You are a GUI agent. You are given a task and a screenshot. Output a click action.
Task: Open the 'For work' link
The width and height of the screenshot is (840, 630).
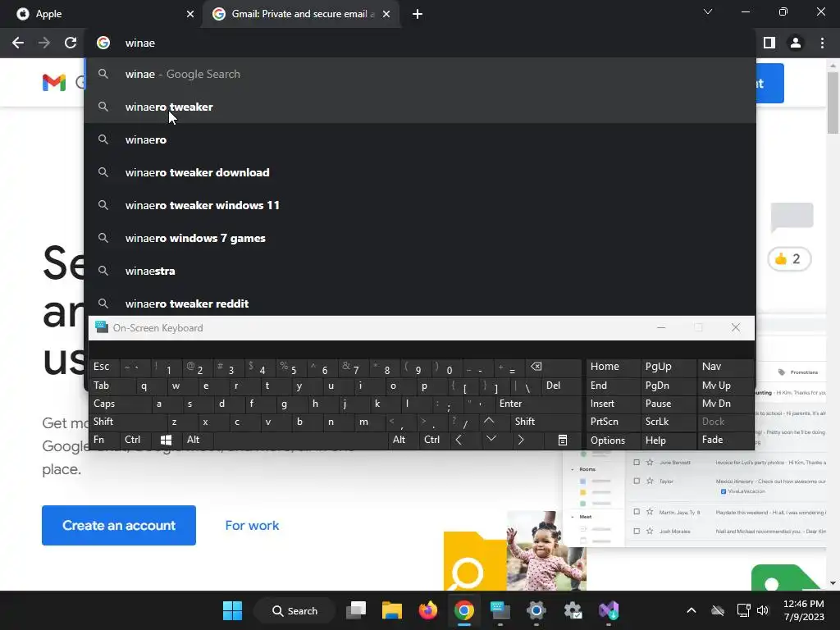coord(252,526)
